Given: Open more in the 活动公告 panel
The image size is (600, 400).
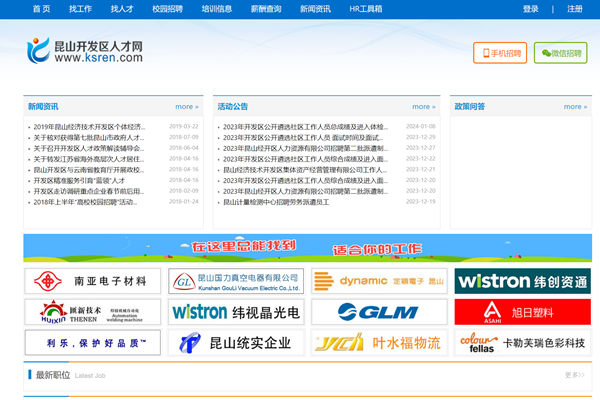Looking at the screenshot, I should click(424, 107).
